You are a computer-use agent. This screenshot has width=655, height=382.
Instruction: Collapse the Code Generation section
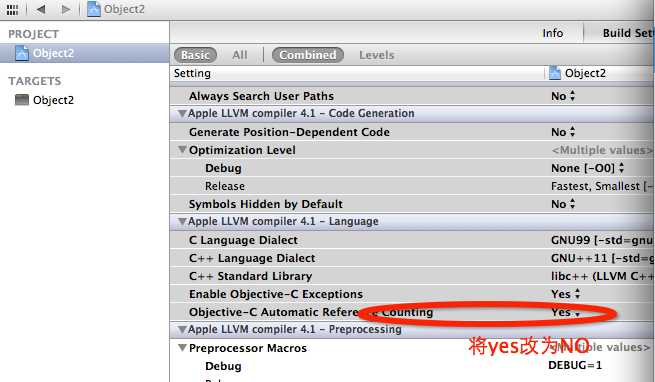coord(182,113)
